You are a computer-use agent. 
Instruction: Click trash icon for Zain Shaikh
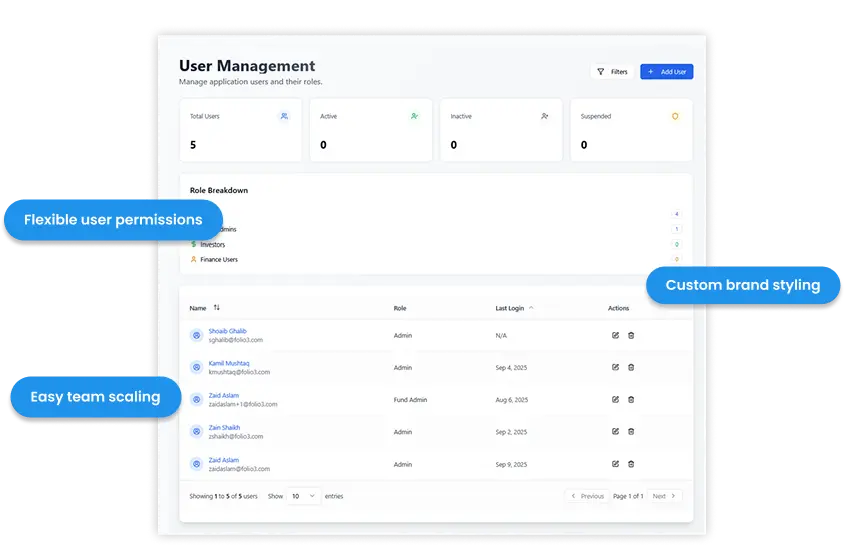[x=631, y=431]
